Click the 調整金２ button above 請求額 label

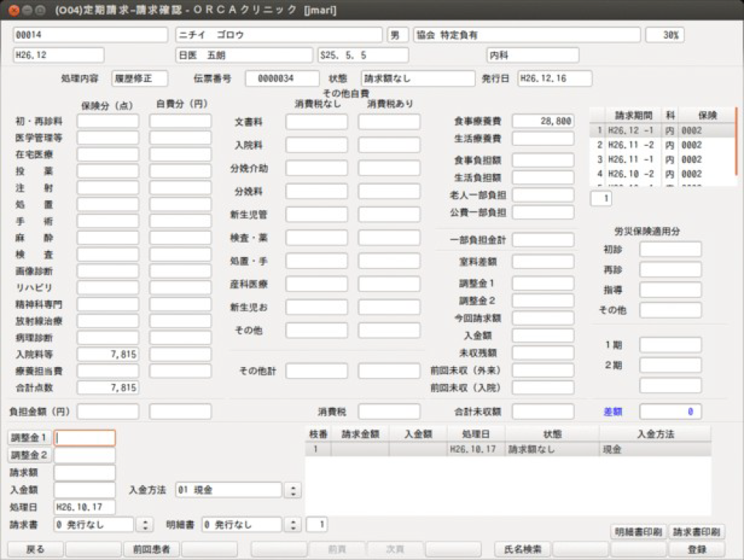[29, 455]
